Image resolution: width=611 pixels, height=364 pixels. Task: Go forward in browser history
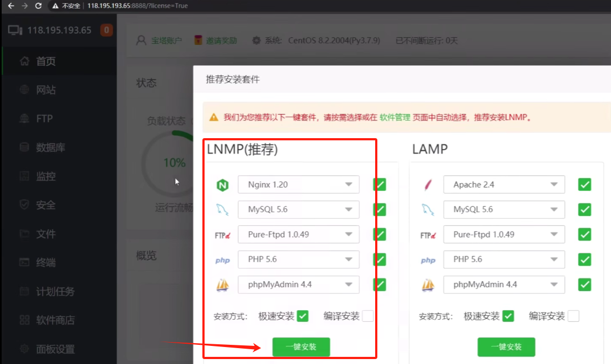coord(25,6)
